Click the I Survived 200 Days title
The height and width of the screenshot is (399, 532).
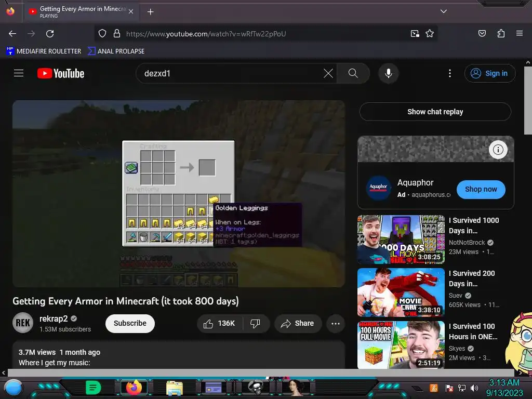(x=472, y=278)
